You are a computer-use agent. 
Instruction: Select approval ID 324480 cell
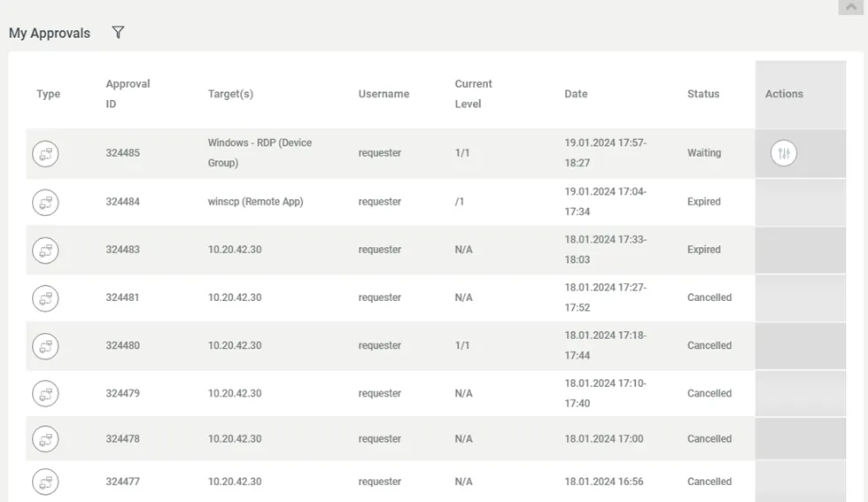point(123,345)
